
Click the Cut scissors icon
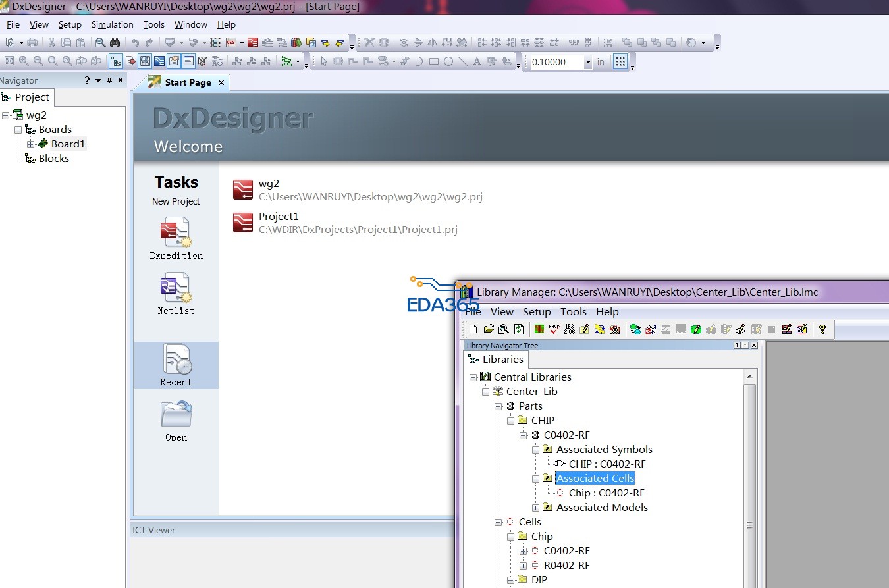tap(51, 43)
